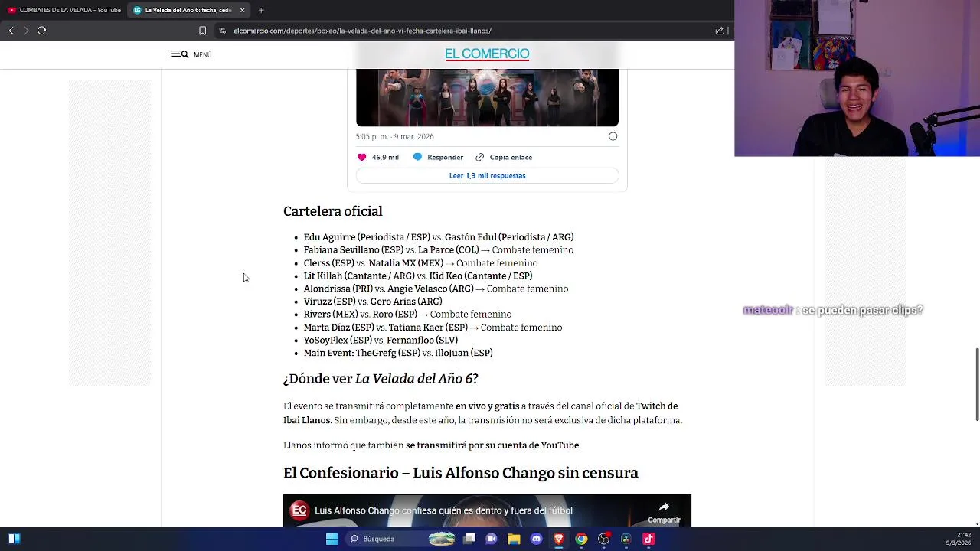Open Task View from the taskbar
This screenshot has width=980, height=551.
pos(469,539)
